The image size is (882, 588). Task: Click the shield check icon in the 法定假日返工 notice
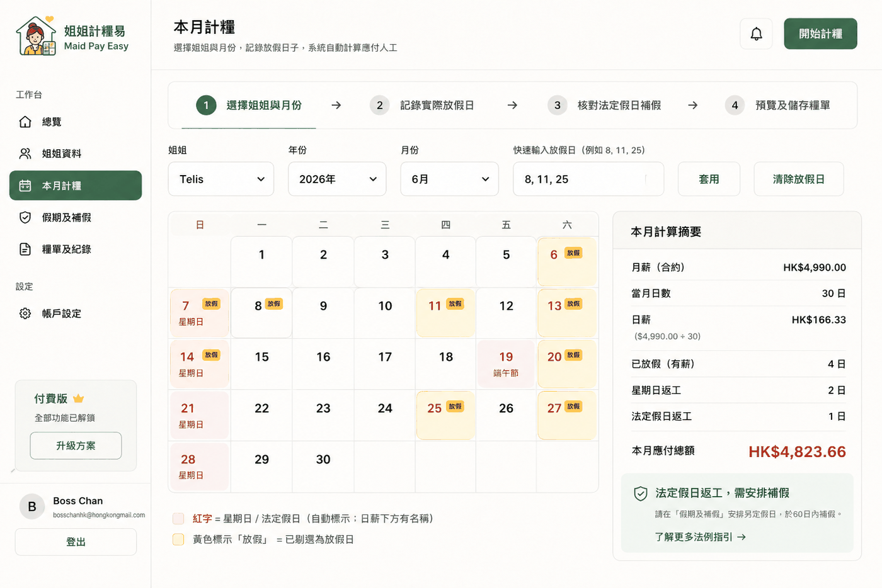(641, 494)
